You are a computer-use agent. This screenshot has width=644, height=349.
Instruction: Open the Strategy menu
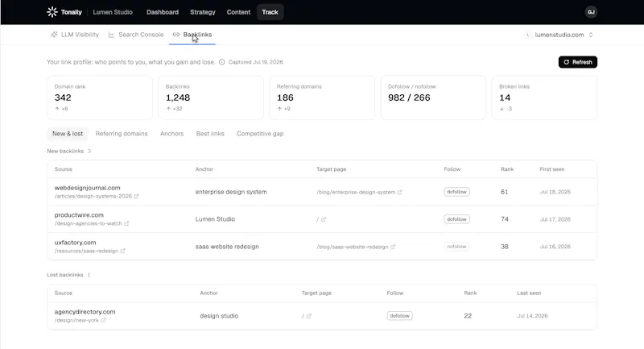[x=203, y=12]
